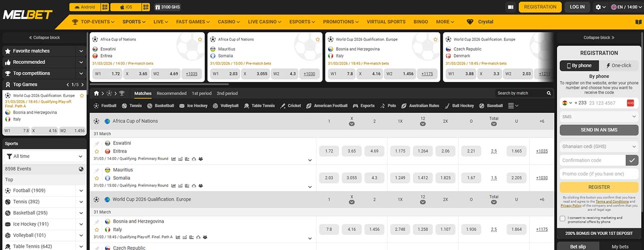This screenshot has height=250, width=644.
Task: Click trophy icon in breadcrumb bar
Action: [122, 93]
